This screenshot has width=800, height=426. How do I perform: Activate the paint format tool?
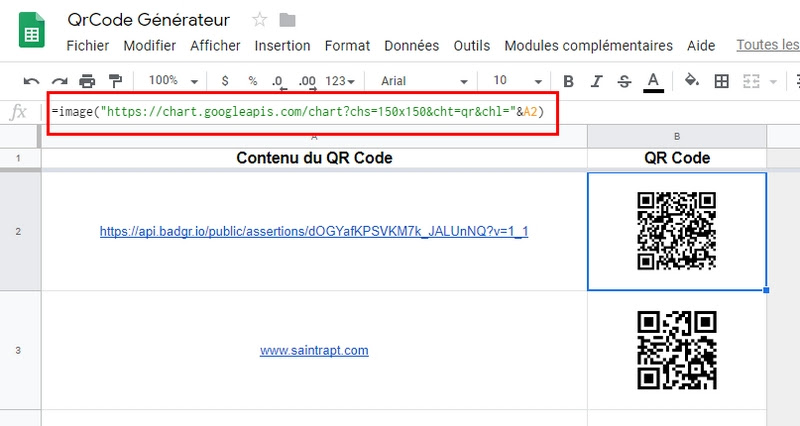[116, 81]
